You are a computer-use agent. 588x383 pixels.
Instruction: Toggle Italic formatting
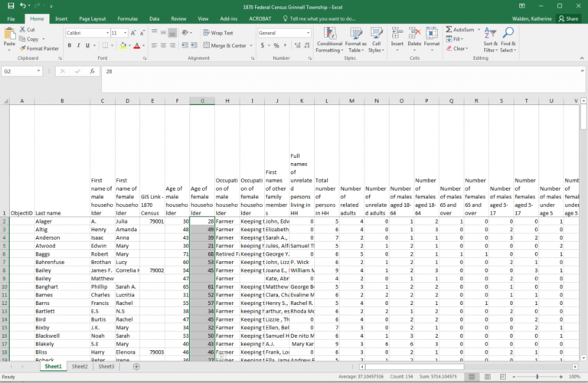click(x=78, y=45)
